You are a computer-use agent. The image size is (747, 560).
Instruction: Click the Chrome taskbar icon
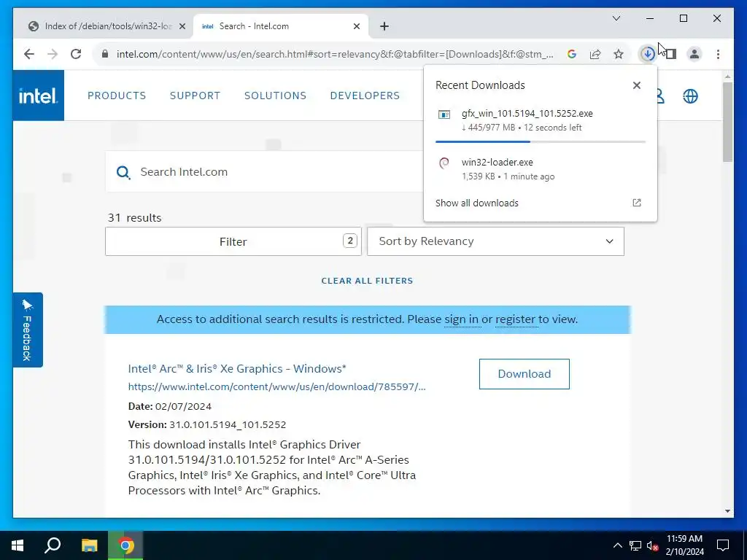[125, 545]
